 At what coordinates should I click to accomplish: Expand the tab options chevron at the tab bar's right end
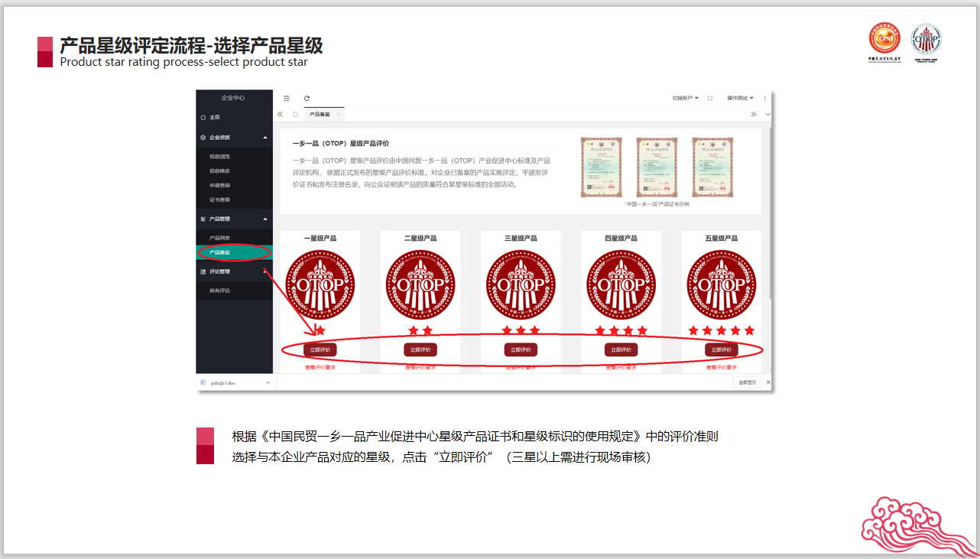pyautogui.click(x=767, y=114)
